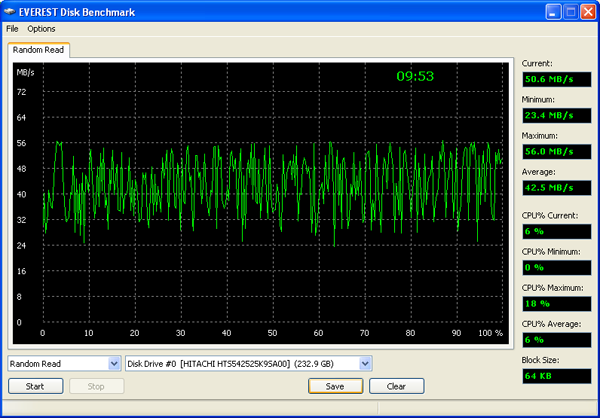Open the File menu
600x418 pixels.
[x=12, y=29]
